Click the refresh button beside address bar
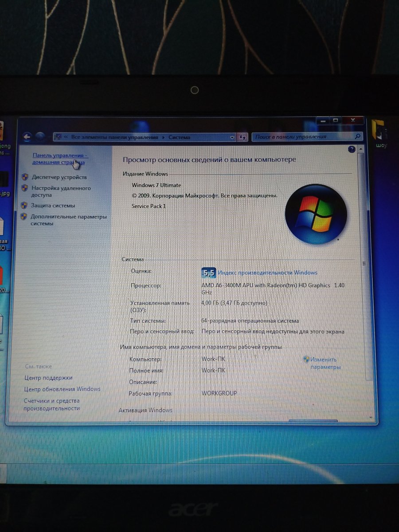 [x=243, y=137]
